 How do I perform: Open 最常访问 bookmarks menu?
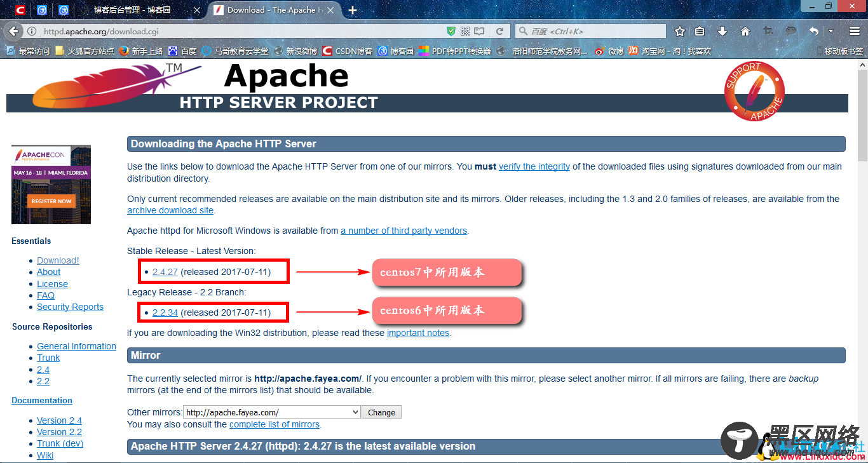27,51
